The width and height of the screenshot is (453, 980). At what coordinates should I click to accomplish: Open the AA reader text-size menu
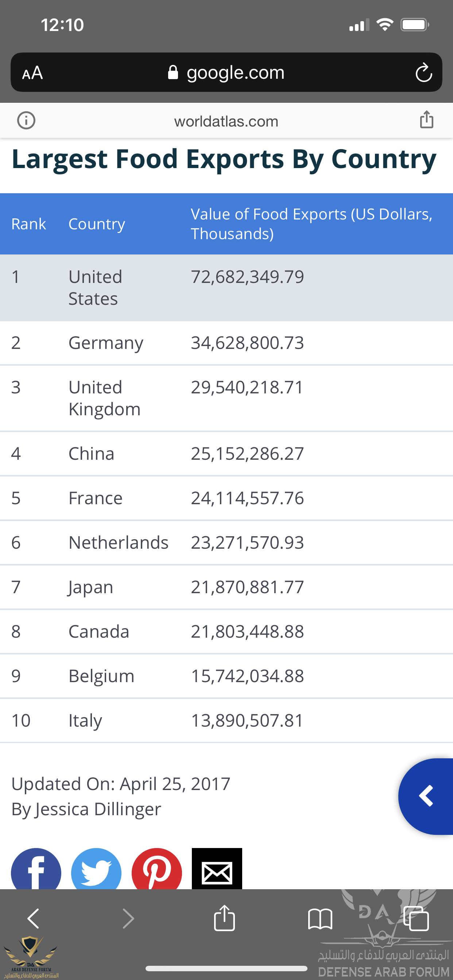pyautogui.click(x=32, y=73)
